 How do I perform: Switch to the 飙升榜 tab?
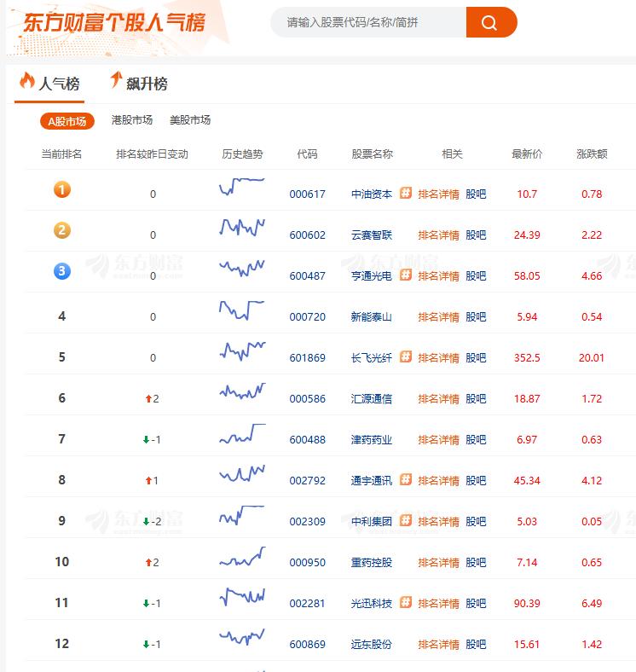point(138,83)
